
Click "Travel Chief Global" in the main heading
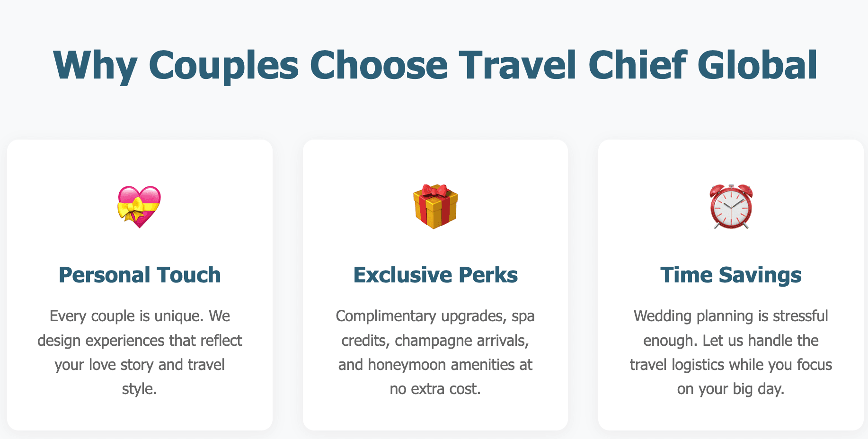click(x=638, y=65)
